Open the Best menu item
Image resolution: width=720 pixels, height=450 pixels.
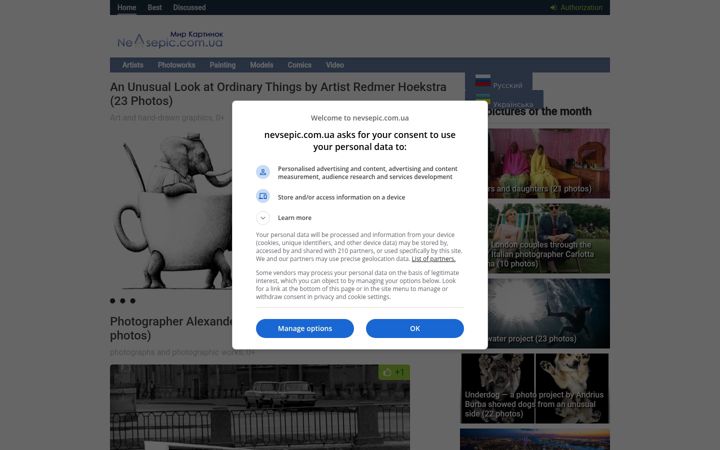point(155,7)
